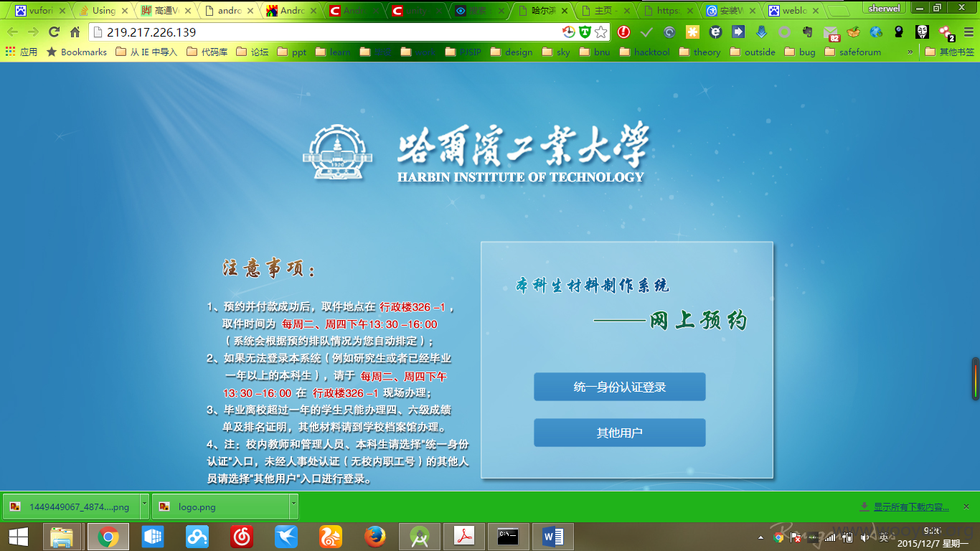Click the green shield T icon in address bar

[x=585, y=32]
